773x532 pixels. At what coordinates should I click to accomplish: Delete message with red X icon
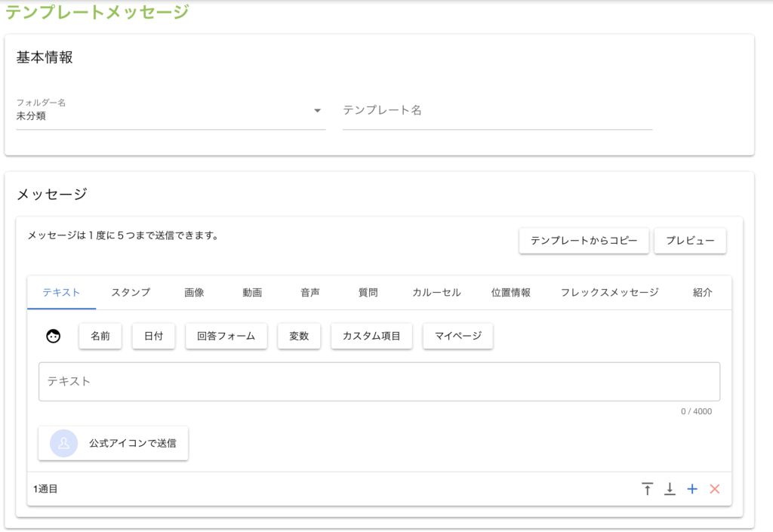point(715,489)
